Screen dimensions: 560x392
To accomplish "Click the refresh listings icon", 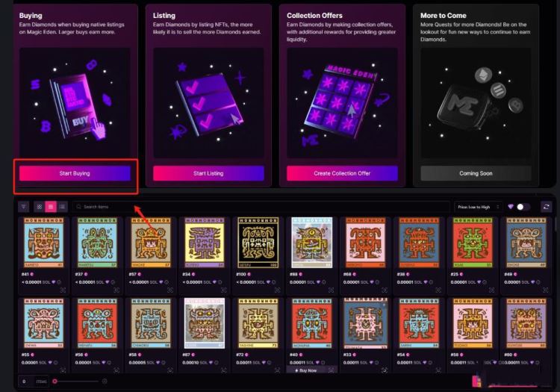I will (x=546, y=207).
